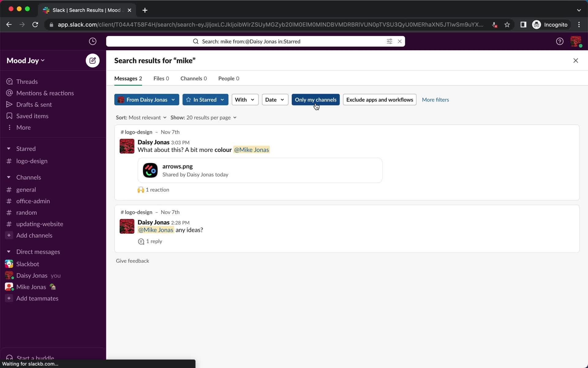This screenshot has height=368, width=588.
Task: Click the Slack search icon in sidebar
Action: [196, 41]
